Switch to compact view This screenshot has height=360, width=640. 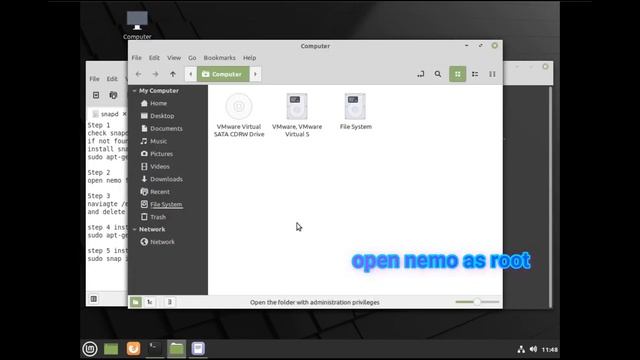pyautogui.click(x=492, y=74)
